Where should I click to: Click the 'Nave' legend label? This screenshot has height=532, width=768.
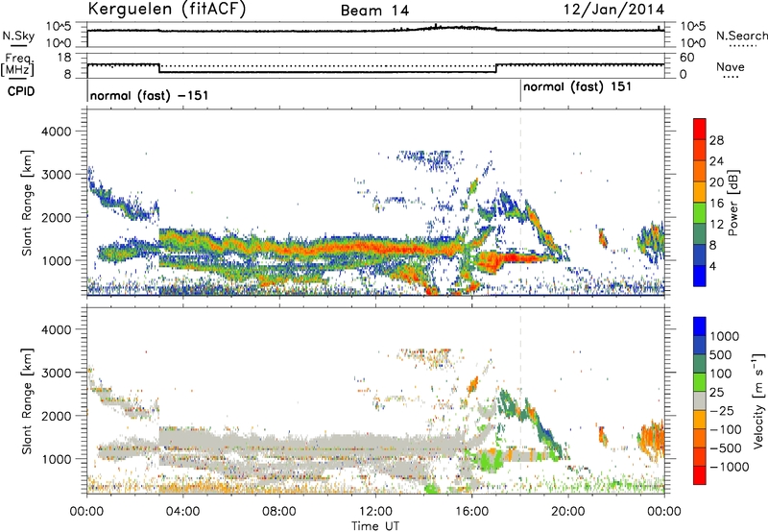[x=731, y=67]
